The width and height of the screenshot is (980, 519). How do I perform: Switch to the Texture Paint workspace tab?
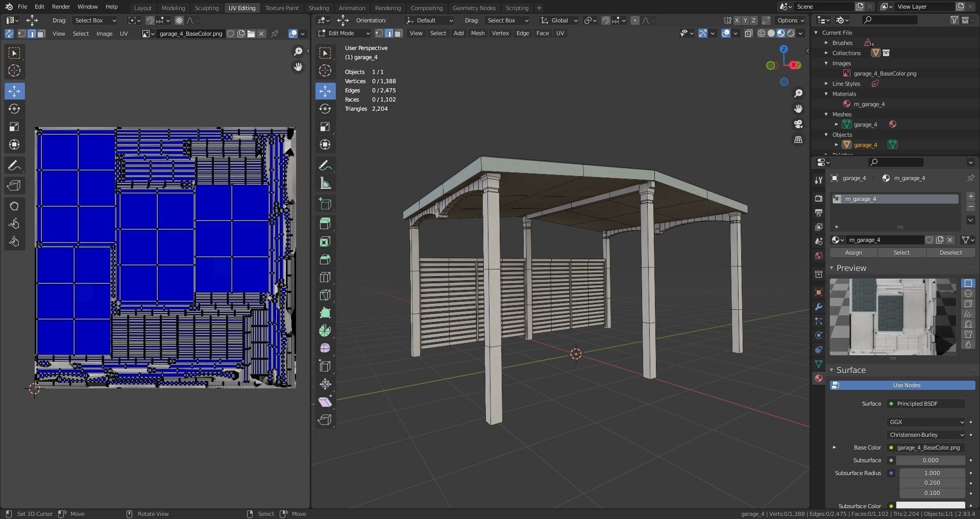pyautogui.click(x=282, y=8)
